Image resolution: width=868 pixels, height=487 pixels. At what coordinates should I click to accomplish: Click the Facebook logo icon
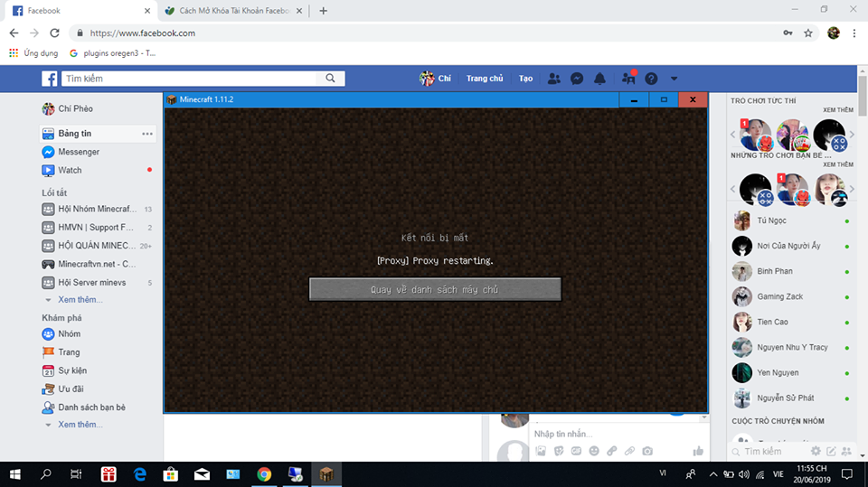tap(49, 79)
